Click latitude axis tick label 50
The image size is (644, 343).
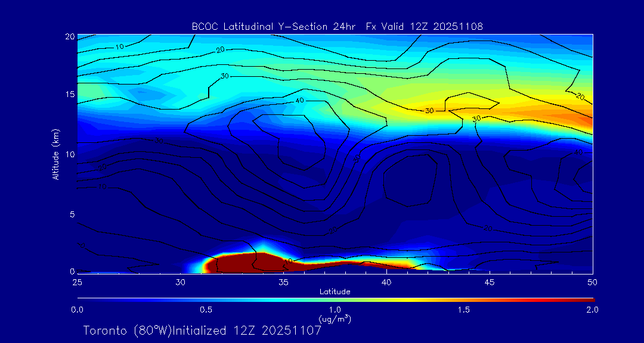[592, 281]
